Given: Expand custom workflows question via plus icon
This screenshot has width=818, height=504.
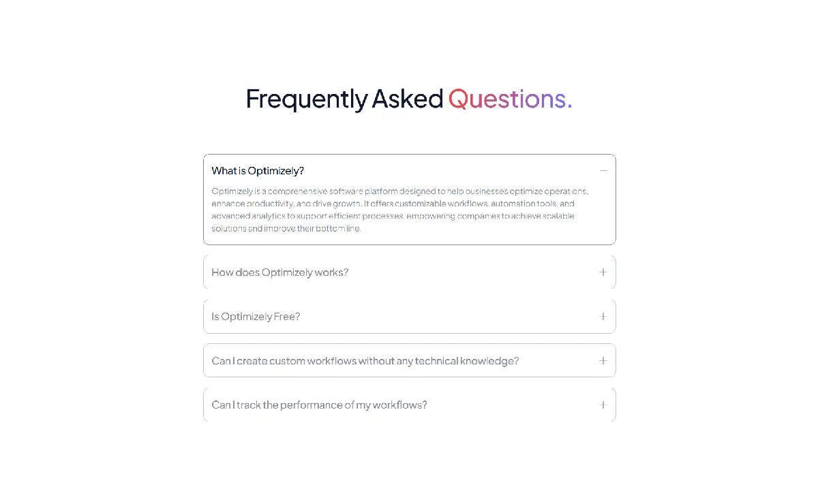Looking at the screenshot, I should (x=603, y=361).
